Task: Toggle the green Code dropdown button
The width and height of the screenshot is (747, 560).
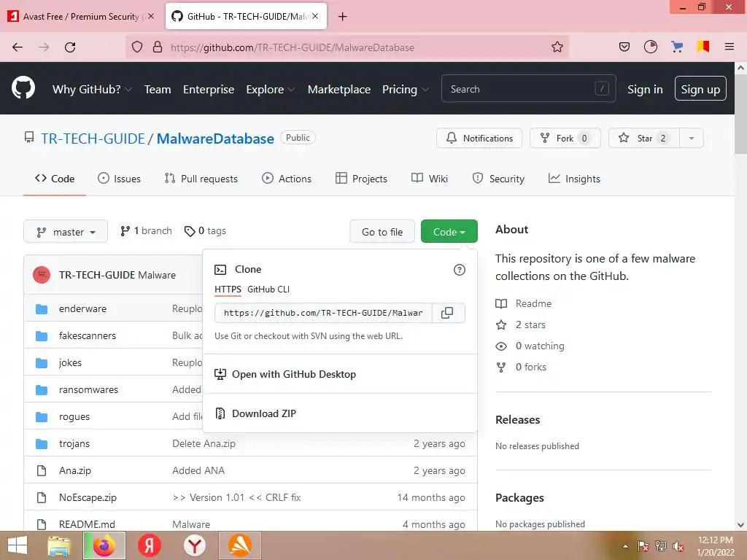Action: click(449, 232)
